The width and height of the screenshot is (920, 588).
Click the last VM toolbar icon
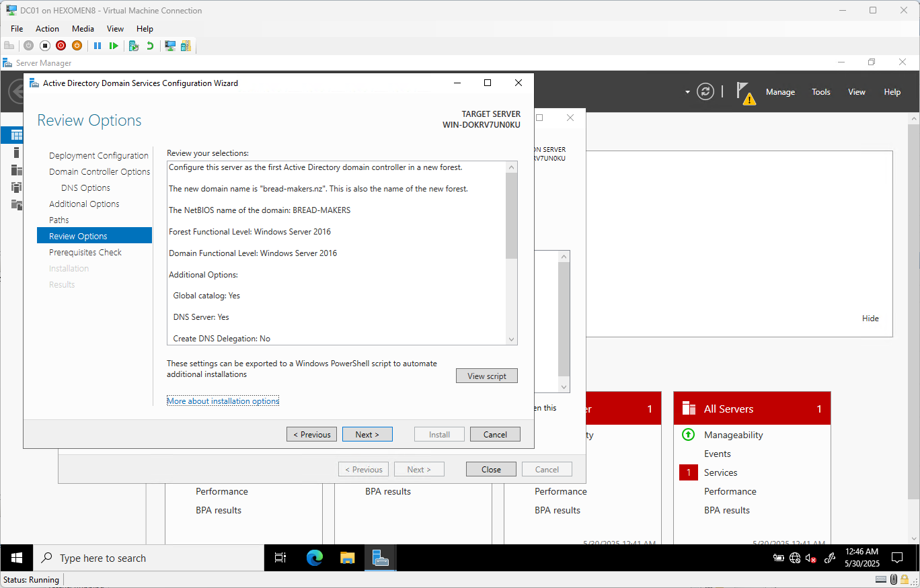click(x=186, y=46)
